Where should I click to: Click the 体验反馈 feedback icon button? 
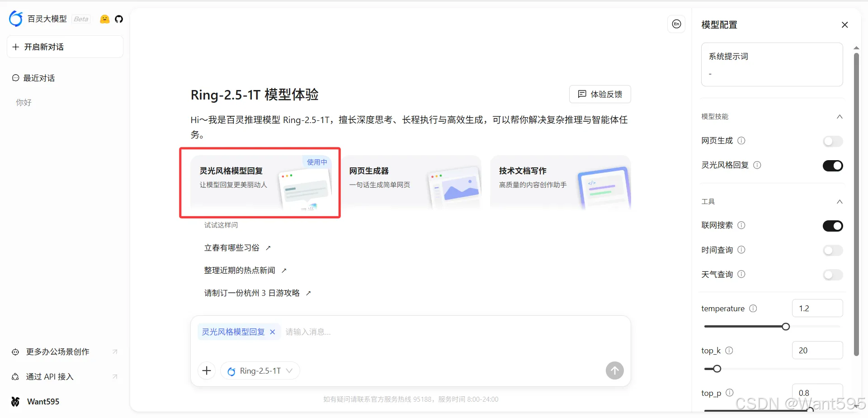point(583,94)
